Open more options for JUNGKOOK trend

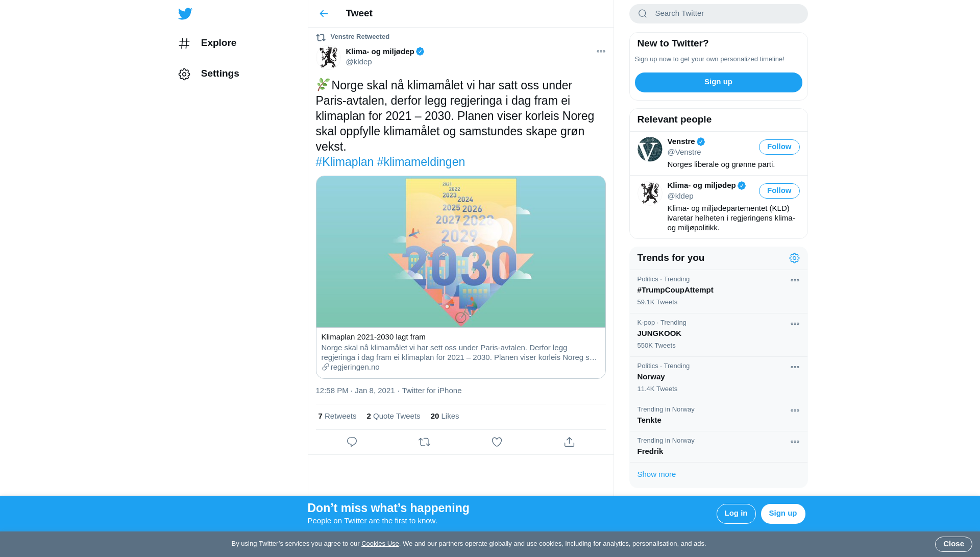pyautogui.click(x=795, y=324)
